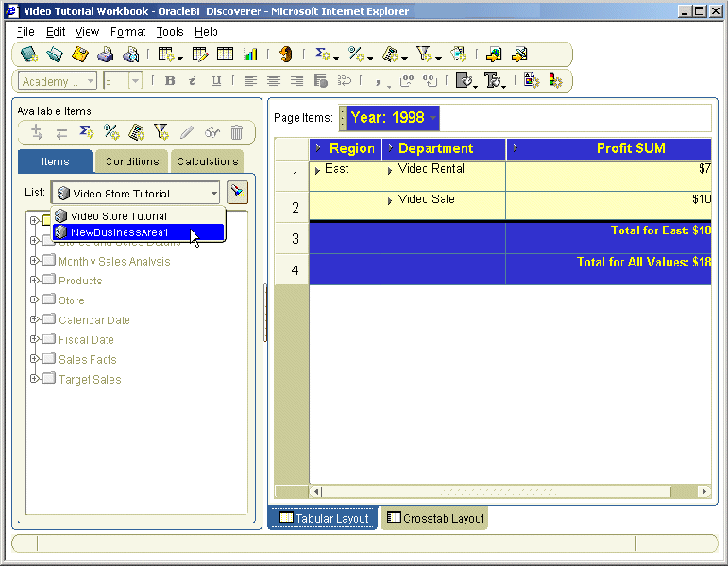
Task: Select NewBusinessArea1 from the list
Action: pos(139,232)
